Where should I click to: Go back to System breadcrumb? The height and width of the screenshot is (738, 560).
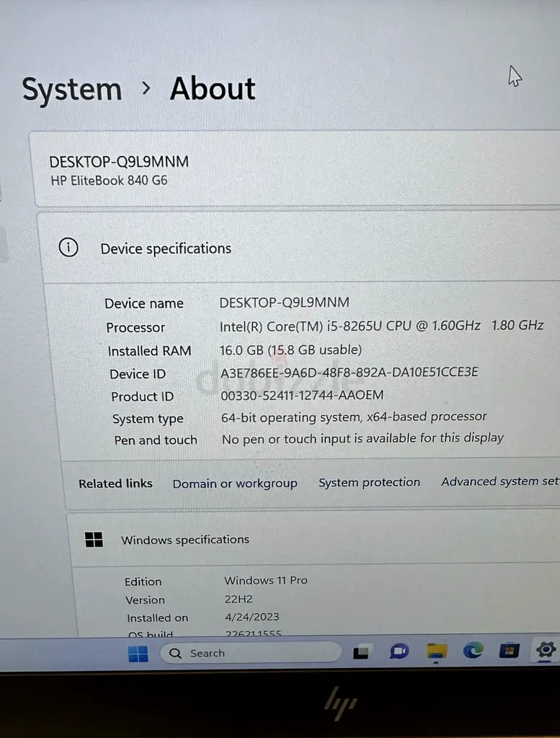click(72, 89)
